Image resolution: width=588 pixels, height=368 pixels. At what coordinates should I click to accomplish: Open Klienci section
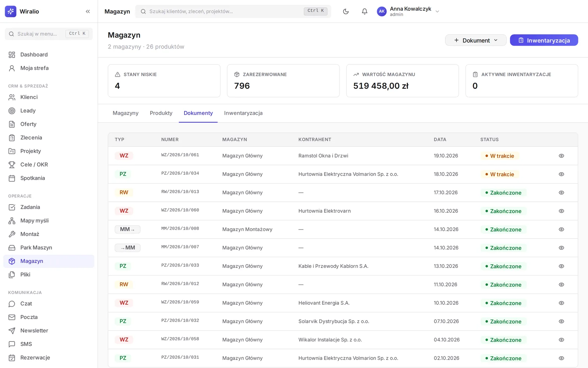(49, 97)
